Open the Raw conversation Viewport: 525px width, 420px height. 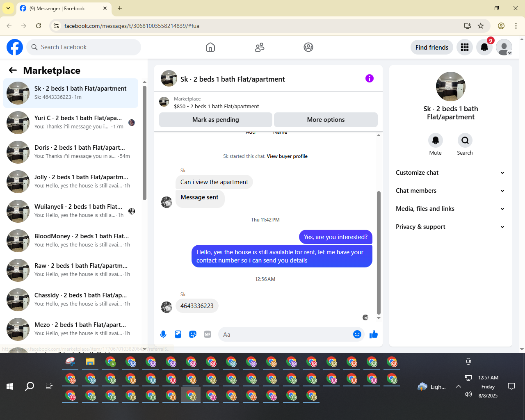[x=71, y=270]
